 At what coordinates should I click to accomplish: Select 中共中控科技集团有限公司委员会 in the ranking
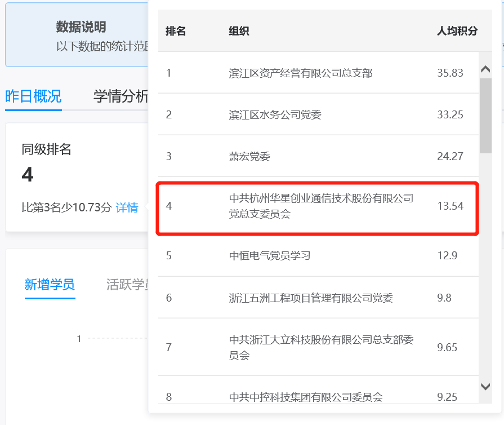306,397
